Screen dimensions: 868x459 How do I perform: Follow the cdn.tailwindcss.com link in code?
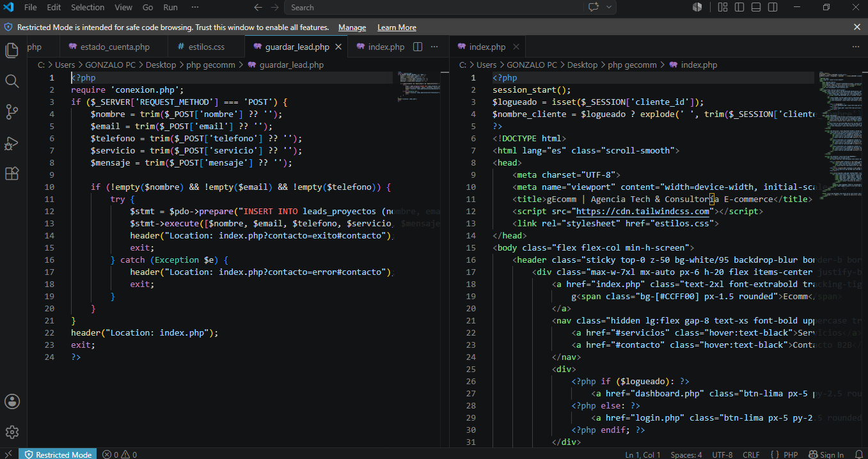[643, 211]
